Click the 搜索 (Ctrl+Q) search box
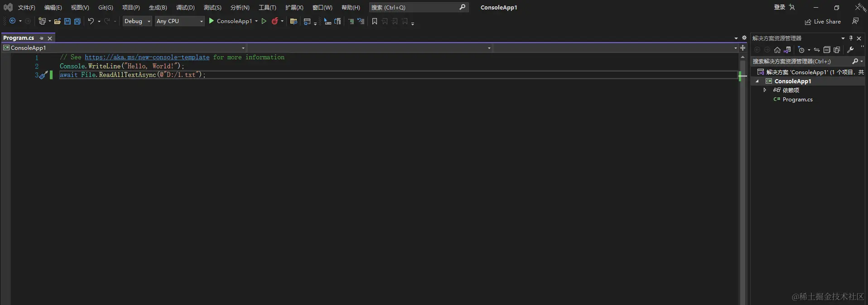The width and height of the screenshot is (868, 305). pyautogui.click(x=419, y=7)
